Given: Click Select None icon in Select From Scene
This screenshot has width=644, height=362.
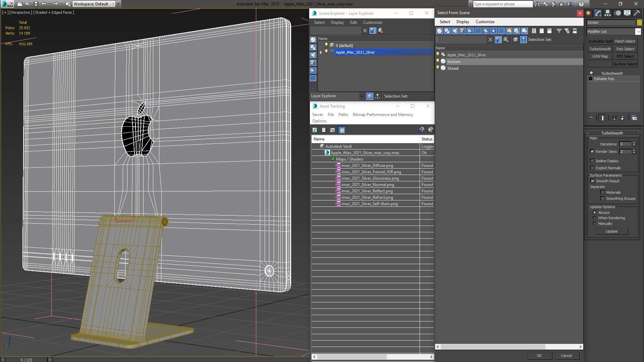Looking at the screenshot, I should click(x=542, y=31).
